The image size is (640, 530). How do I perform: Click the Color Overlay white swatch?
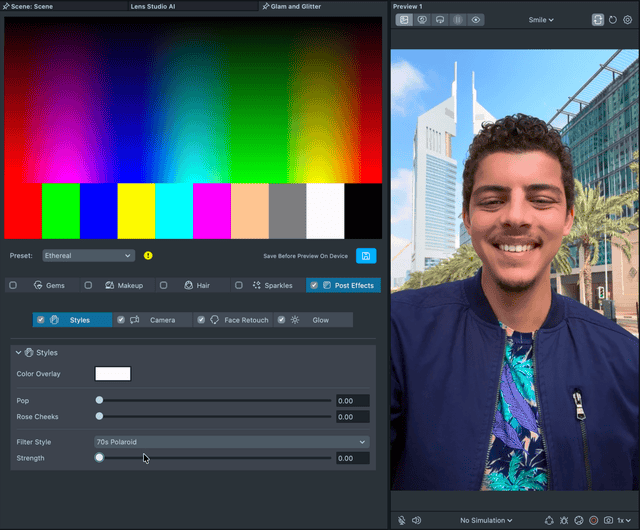click(113, 374)
